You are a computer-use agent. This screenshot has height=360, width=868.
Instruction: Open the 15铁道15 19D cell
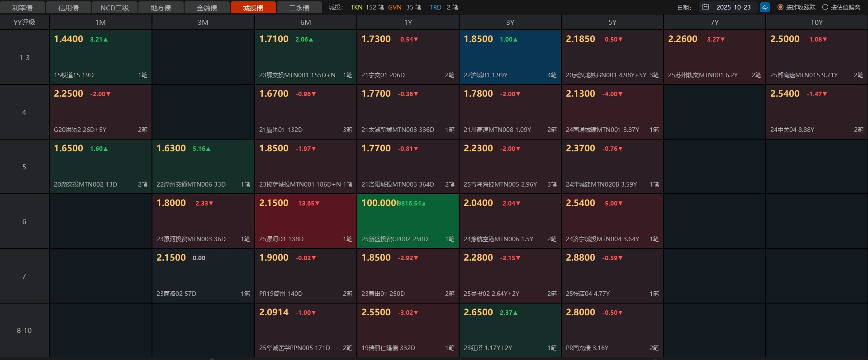[100, 57]
